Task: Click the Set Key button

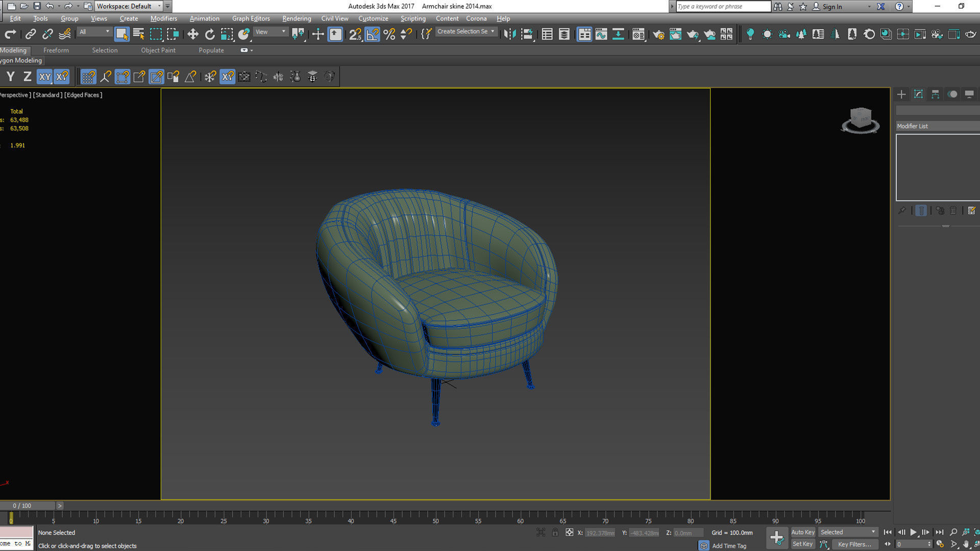Action: click(x=802, y=544)
